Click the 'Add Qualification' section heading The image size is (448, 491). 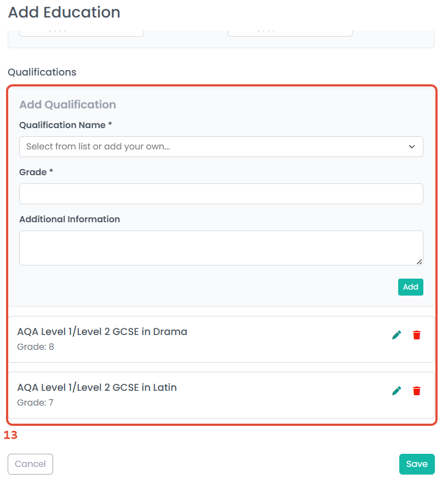pos(67,105)
